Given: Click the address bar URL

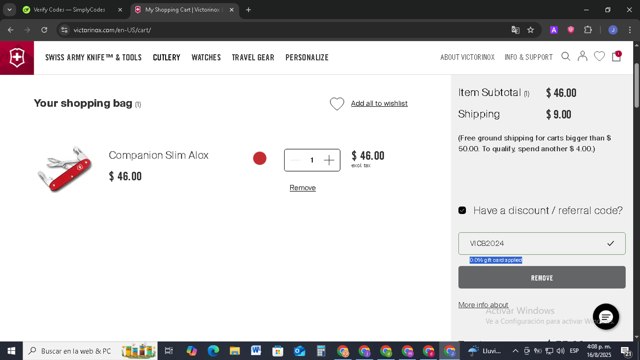Looking at the screenshot, I should pyautogui.click(x=112, y=30).
